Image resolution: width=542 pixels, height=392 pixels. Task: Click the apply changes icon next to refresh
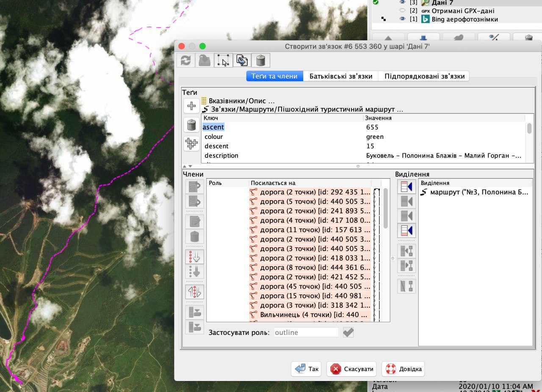pyautogui.click(x=204, y=60)
